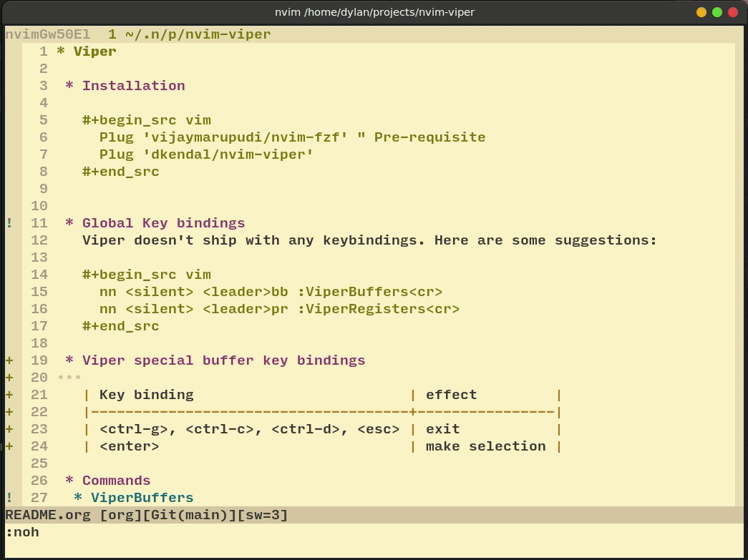The width and height of the screenshot is (748, 560).
Task: Click the git added sign '+' beside line 19
Action: (x=9, y=360)
